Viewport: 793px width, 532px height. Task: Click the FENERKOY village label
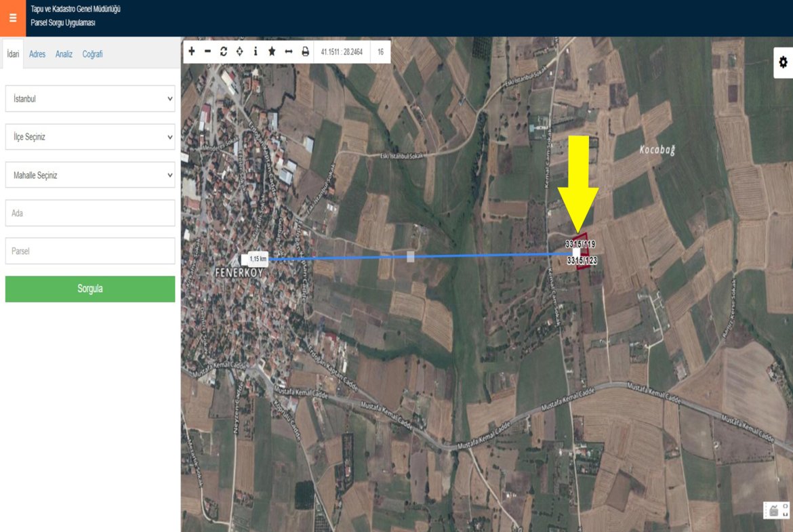coord(239,272)
